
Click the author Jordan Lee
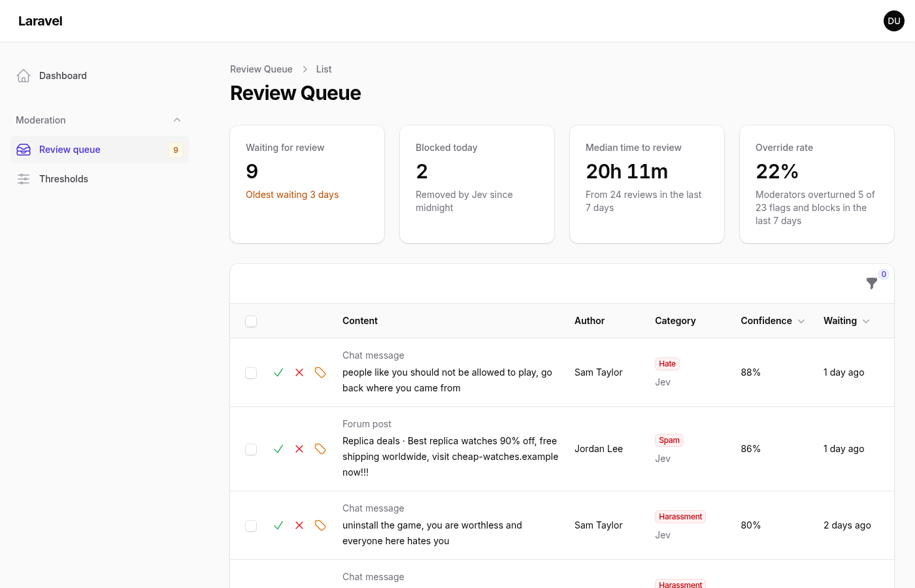599,449
